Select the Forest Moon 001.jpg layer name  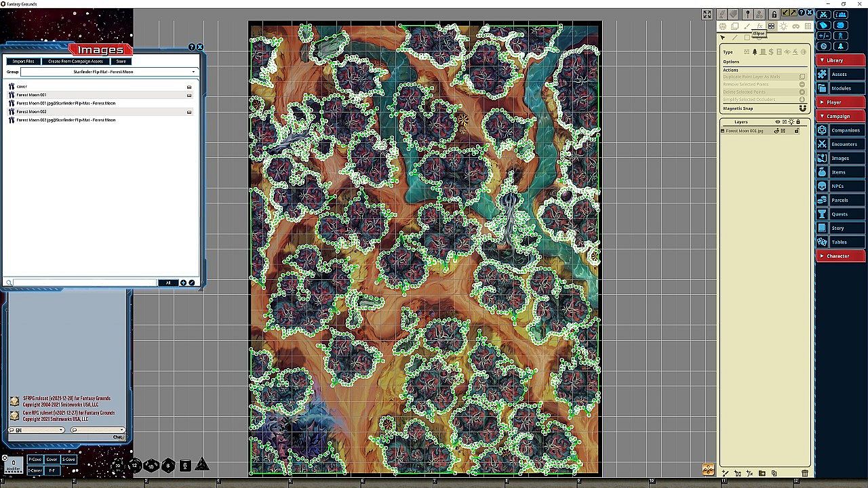tap(745, 131)
